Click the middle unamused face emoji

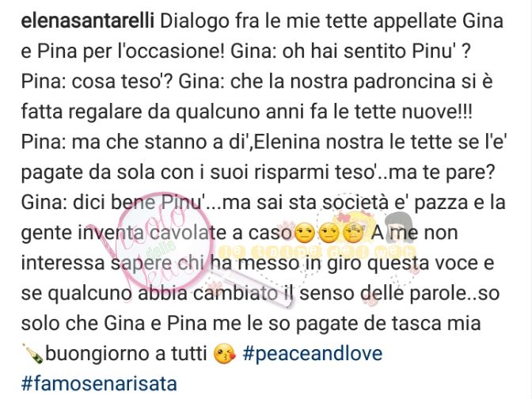(329, 234)
